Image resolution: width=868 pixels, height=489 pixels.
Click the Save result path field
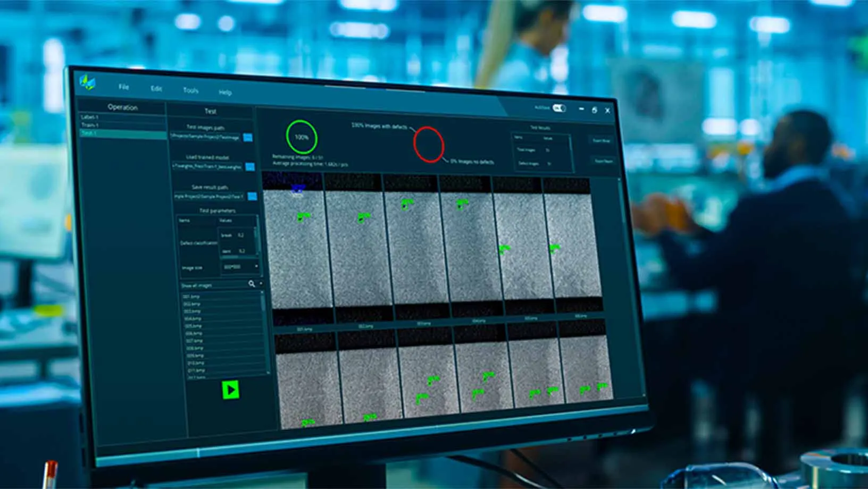click(210, 196)
